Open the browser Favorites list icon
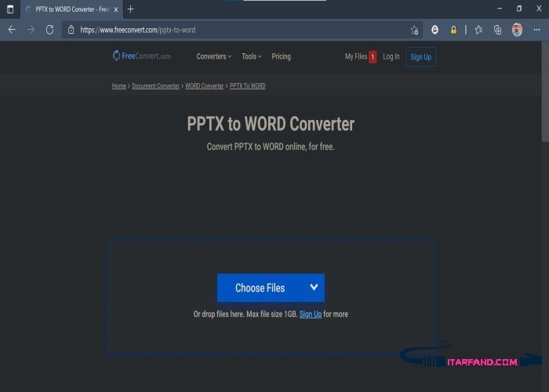 pos(478,30)
